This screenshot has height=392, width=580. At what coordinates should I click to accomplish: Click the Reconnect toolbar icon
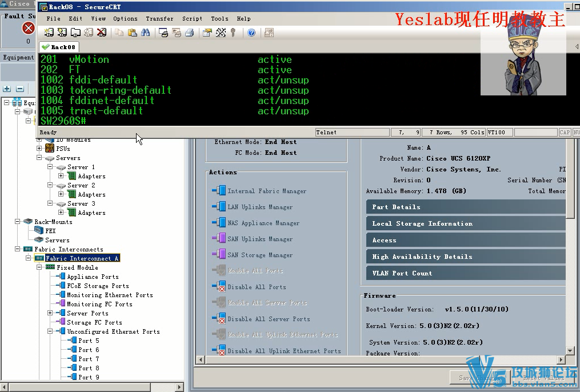click(89, 33)
